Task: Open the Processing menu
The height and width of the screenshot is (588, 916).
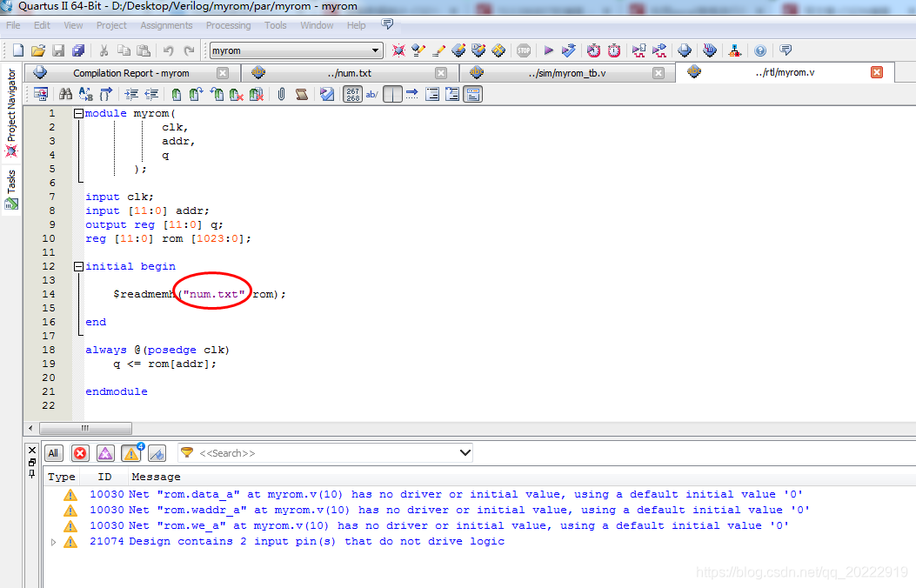Action: (228, 25)
